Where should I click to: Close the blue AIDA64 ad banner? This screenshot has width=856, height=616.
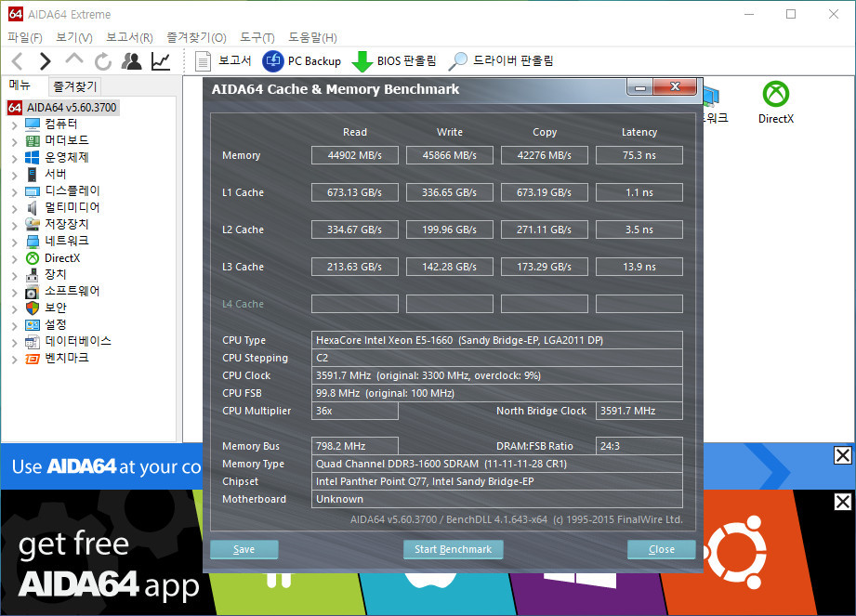pyautogui.click(x=842, y=455)
